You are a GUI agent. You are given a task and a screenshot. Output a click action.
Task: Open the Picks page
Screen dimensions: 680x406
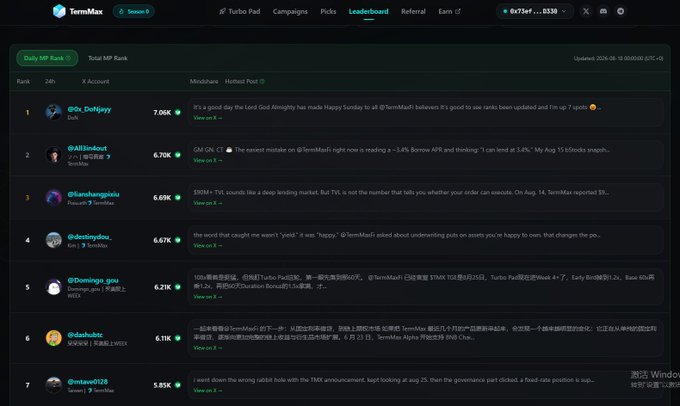(328, 11)
